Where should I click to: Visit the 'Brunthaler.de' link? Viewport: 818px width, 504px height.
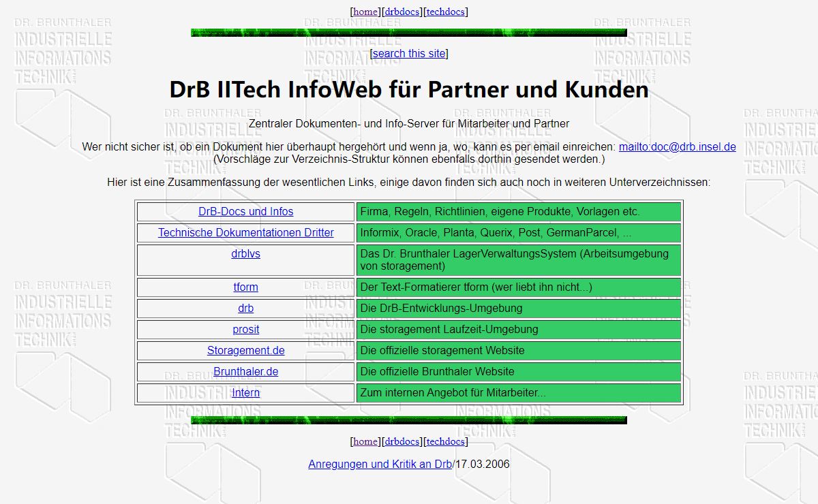pos(246,372)
